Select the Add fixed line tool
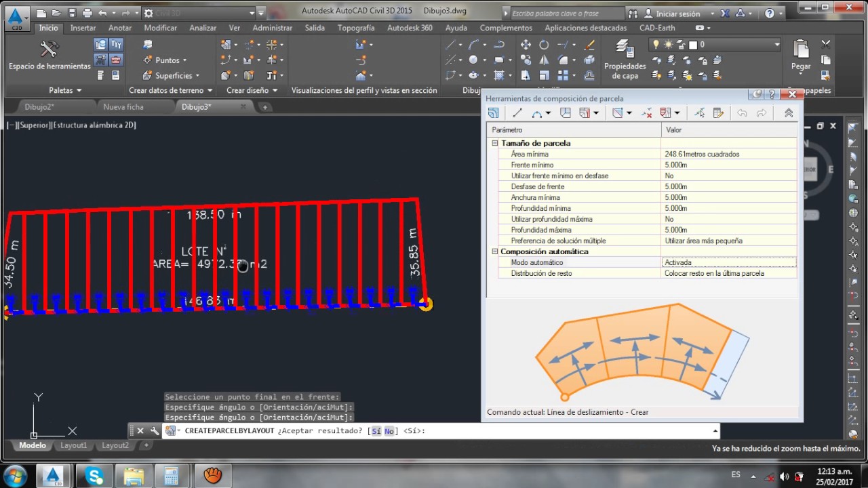Screen dimensions: 868x488 (517, 113)
